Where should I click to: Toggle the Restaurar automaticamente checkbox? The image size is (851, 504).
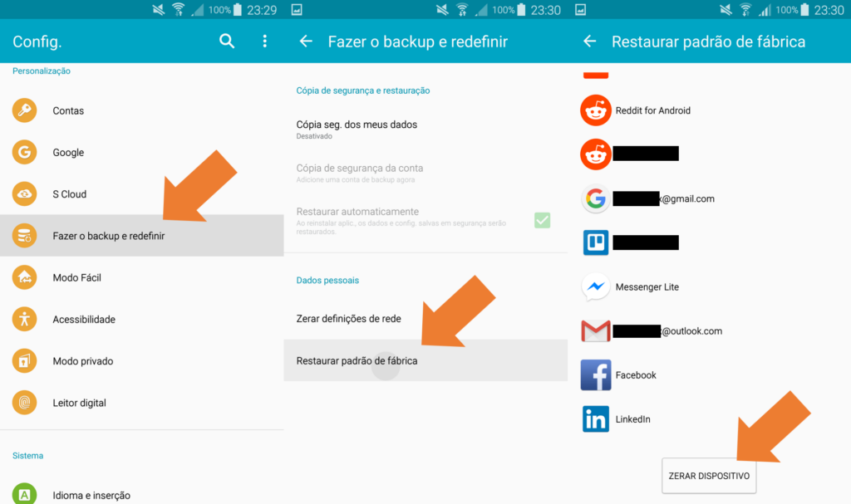click(542, 220)
